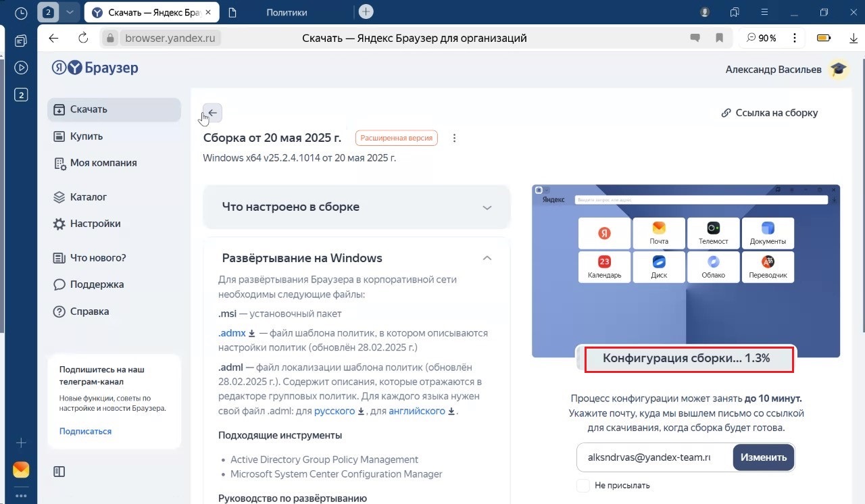Open the address bar three-dot menu
The width and height of the screenshot is (865, 504).
pos(795,39)
